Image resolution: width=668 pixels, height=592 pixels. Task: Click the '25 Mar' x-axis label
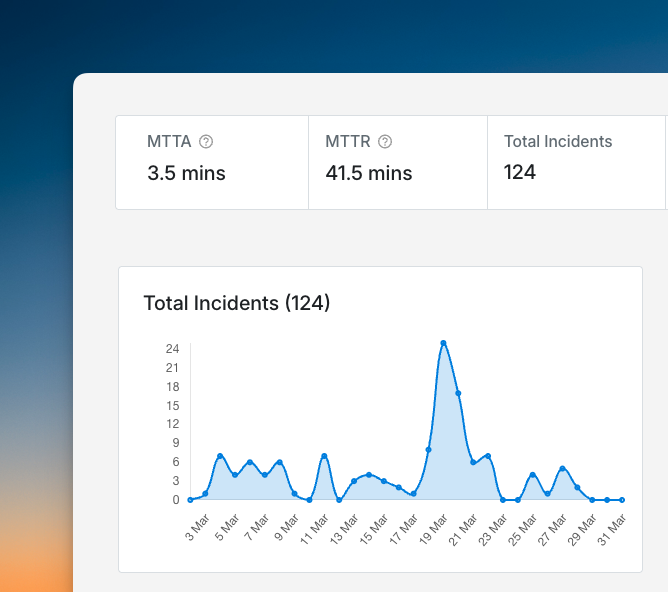pyautogui.click(x=523, y=529)
